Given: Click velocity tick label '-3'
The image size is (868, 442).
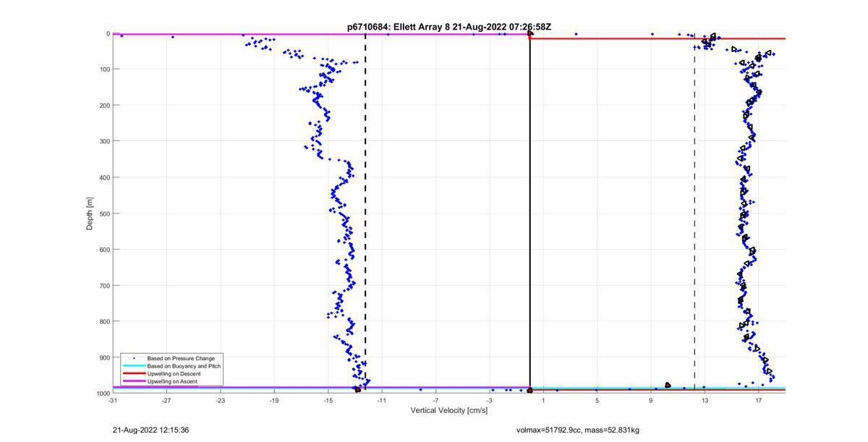Looking at the screenshot, I should (489, 401).
